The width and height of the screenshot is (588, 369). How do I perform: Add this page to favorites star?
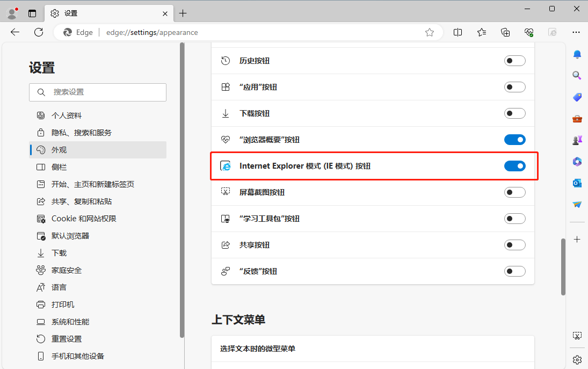pos(430,32)
